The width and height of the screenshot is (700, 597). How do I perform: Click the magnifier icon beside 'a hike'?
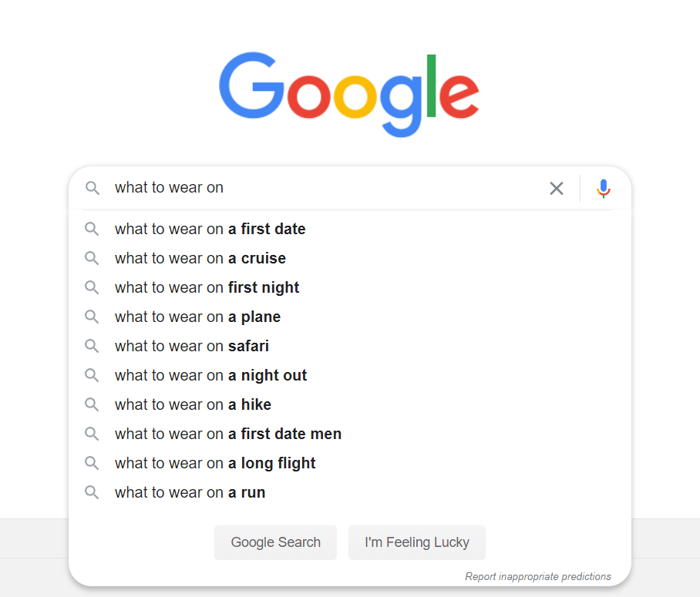coord(92,404)
